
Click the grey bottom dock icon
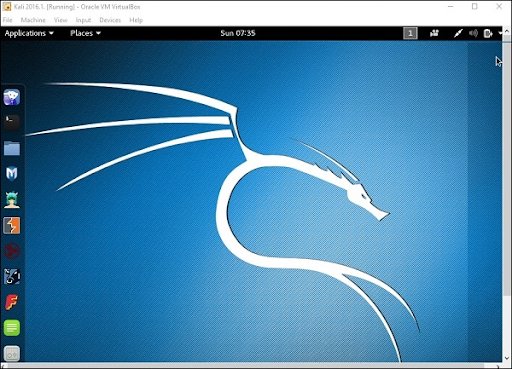(12, 353)
